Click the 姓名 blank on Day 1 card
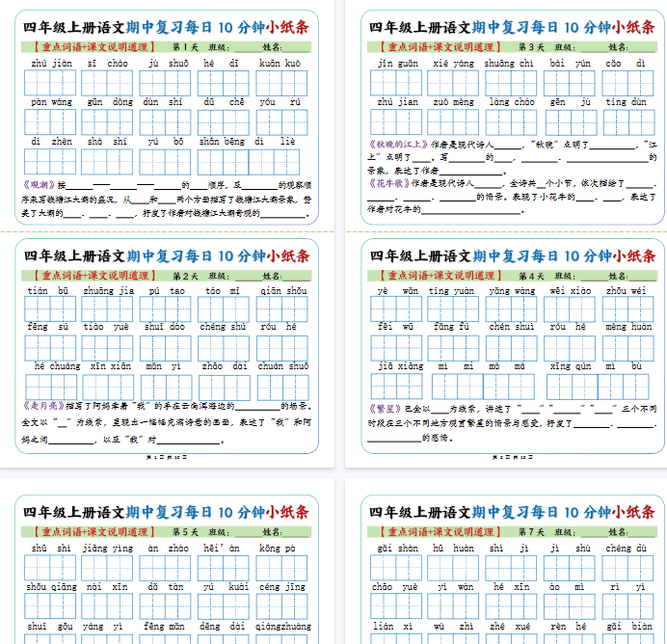This screenshot has width=667, height=644. point(297,47)
